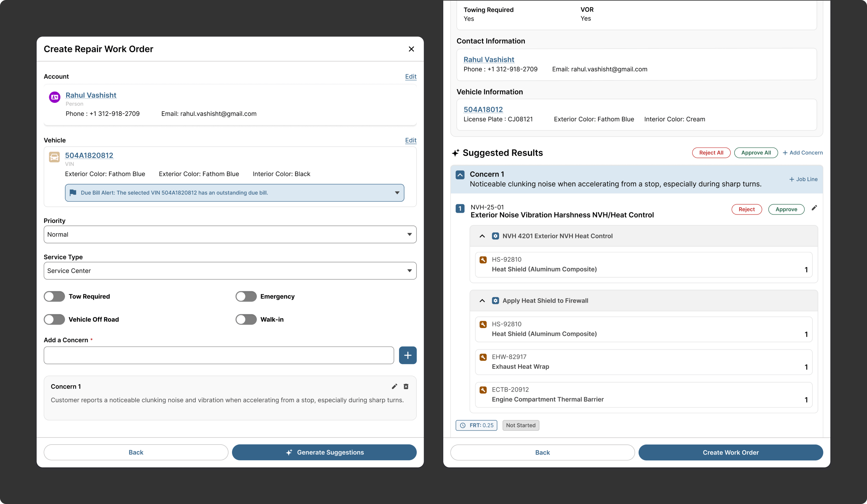Click the Approve All button
The height and width of the screenshot is (504, 867).
tap(756, 153)
